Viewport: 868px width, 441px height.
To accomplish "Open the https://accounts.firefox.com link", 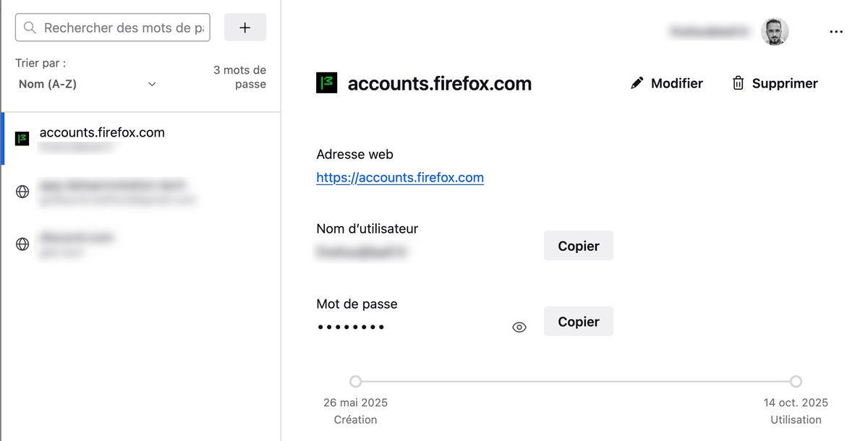I will click(x=400, y=178).
